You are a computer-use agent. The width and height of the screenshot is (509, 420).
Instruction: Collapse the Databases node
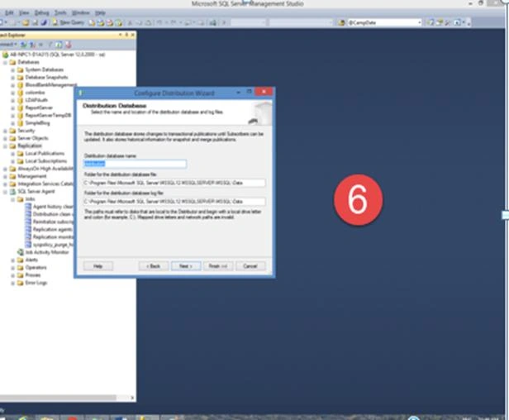(5, 62)
